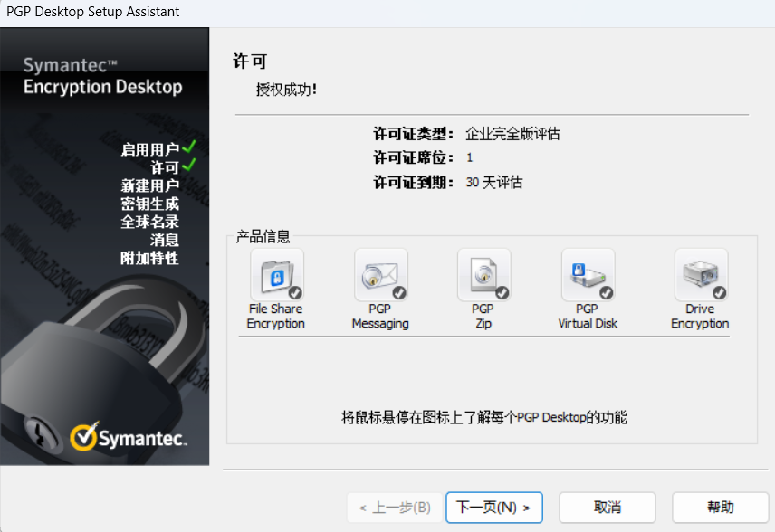This screenshot has width=775, height=532.
Task: Click the Symantec Encryption Desktop title
Action: tap(103, 76)
